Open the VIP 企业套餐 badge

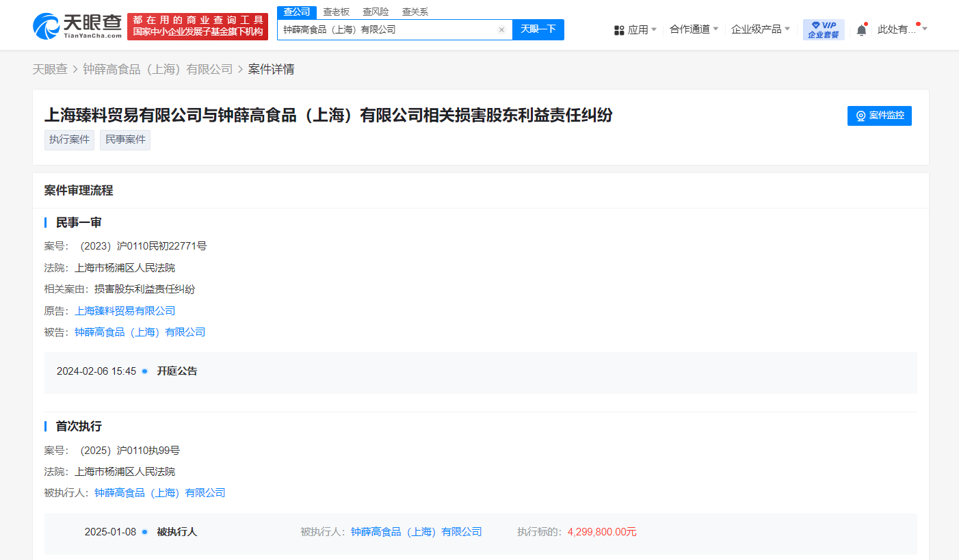pyautogui.click(x=824, y=29)
